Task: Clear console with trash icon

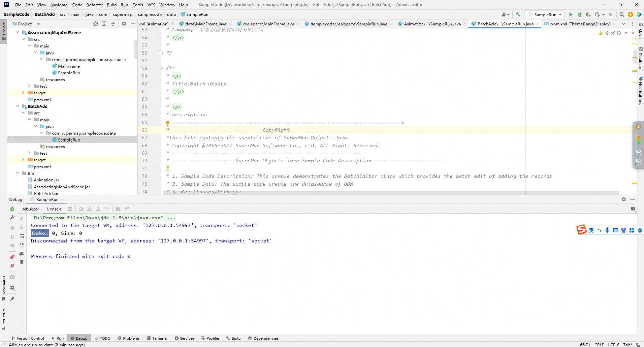Action: pos(22,262)
